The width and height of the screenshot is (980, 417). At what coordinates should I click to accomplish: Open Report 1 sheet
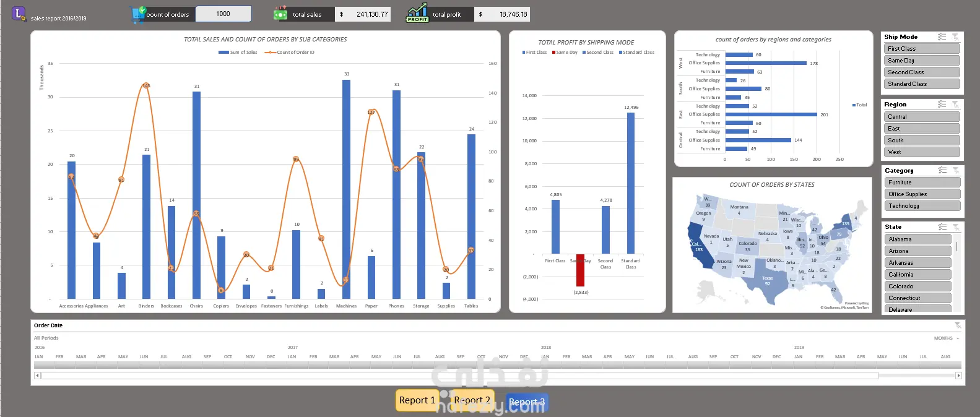417,400
